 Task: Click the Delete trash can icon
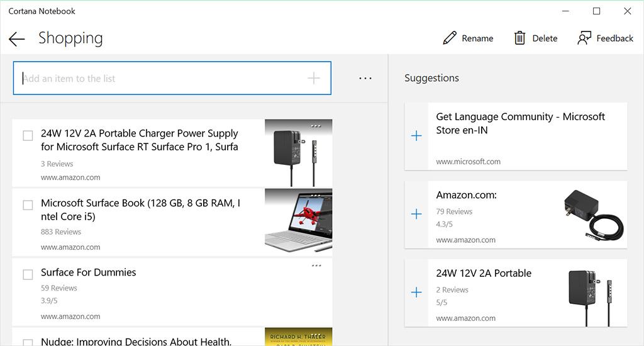coord(519,38)
